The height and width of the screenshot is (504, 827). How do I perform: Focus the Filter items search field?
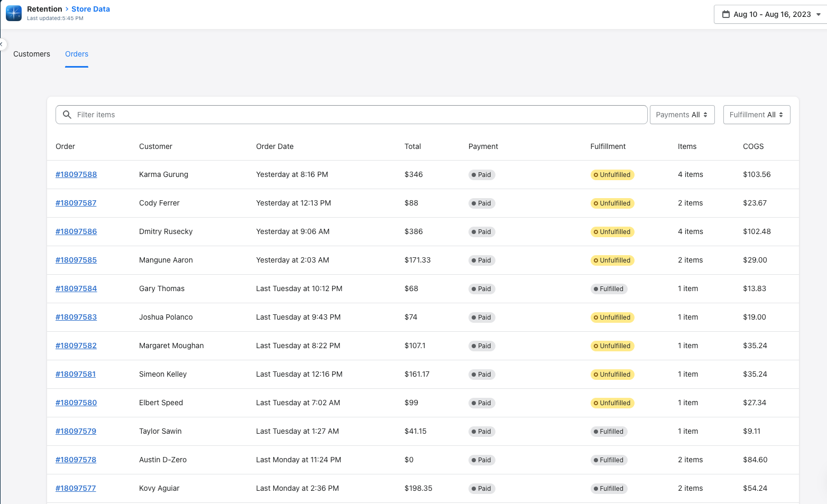pos(352,115)
